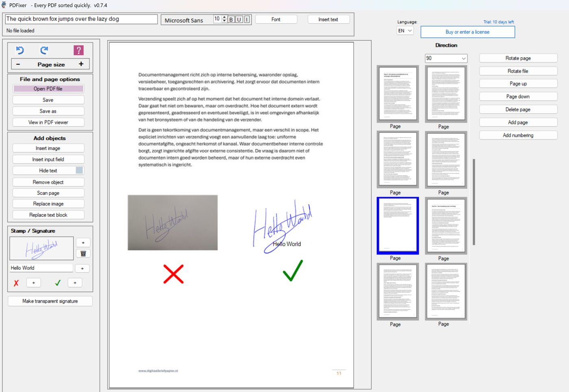The width and height of the screenshot is (569, 392).
Task: Select top thumbnail in right column
Action: 446,94
